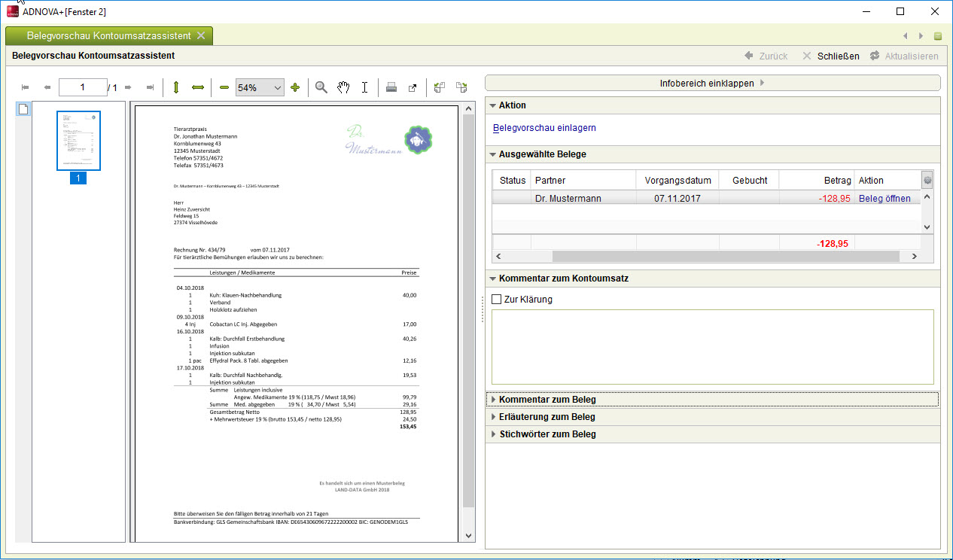The width and height of the screenshot is (953, 560).
Task: Activate the hand pan tool
Action: (343, 87)
